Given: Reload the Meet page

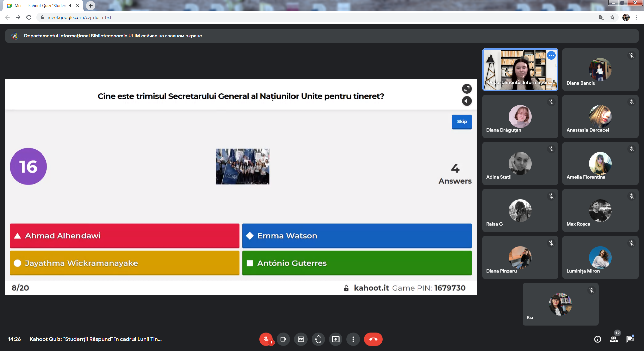Looking at the screenshot, I should pos(29,17).
